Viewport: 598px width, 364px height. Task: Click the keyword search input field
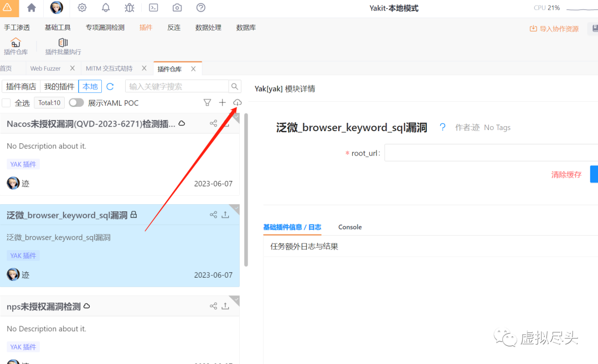(177, 86)
